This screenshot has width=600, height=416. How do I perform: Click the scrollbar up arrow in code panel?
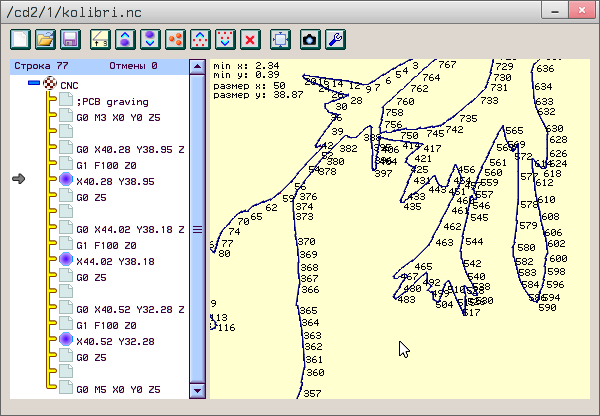tap(197, 67)
